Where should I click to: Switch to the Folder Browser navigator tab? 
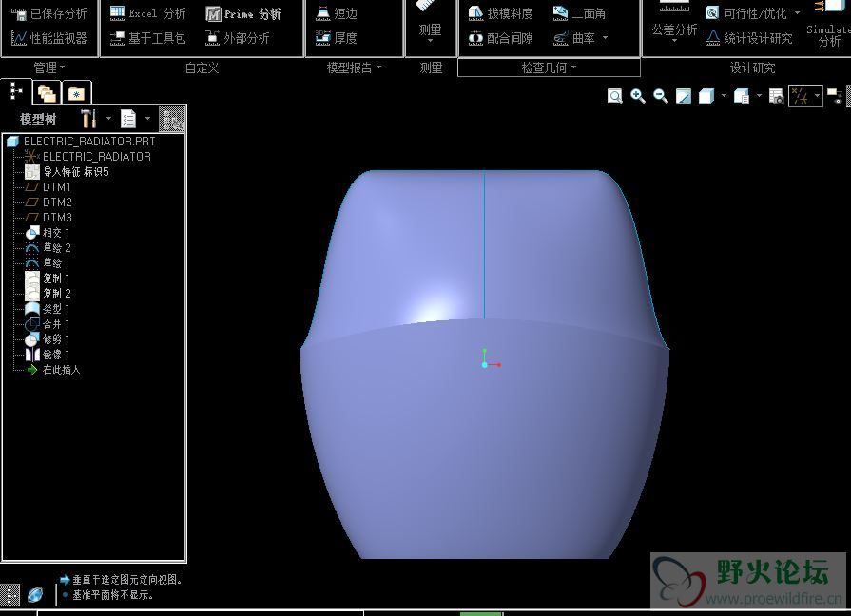[47, 93]
